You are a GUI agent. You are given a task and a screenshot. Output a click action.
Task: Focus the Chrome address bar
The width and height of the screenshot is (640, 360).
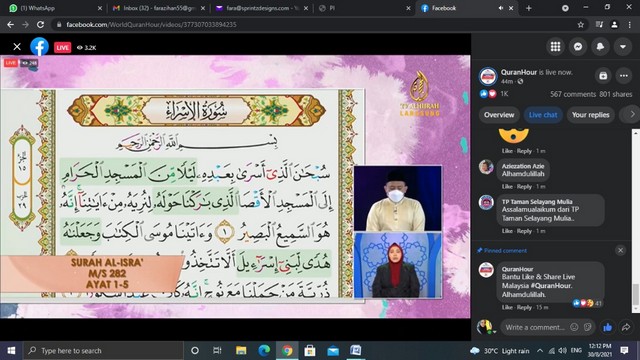(314, 24)
